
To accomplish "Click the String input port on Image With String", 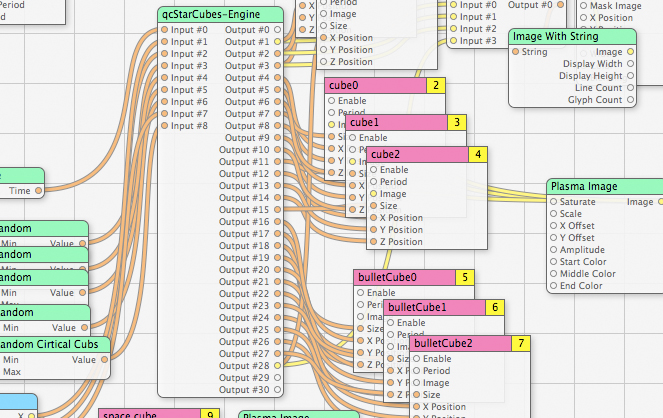I will point(514,52).
